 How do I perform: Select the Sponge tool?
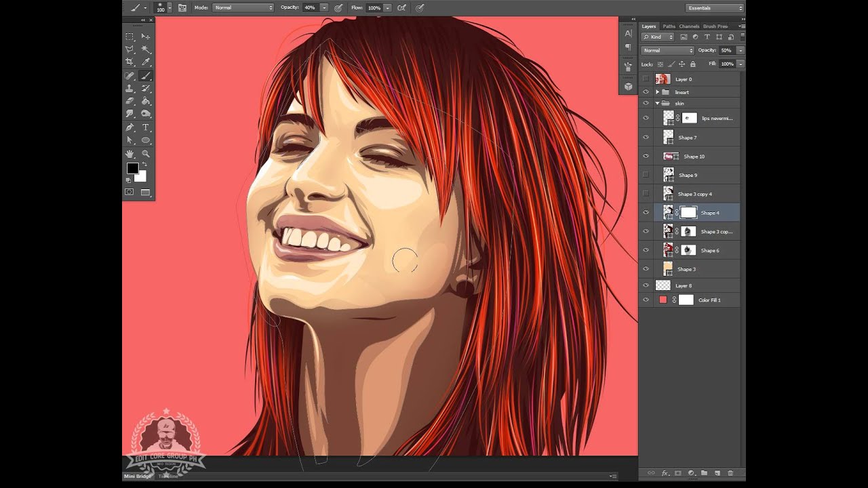(x=146, y=114)
